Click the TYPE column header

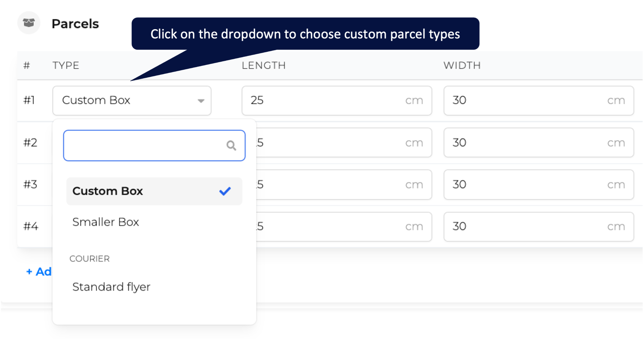(x=66, y=65)
